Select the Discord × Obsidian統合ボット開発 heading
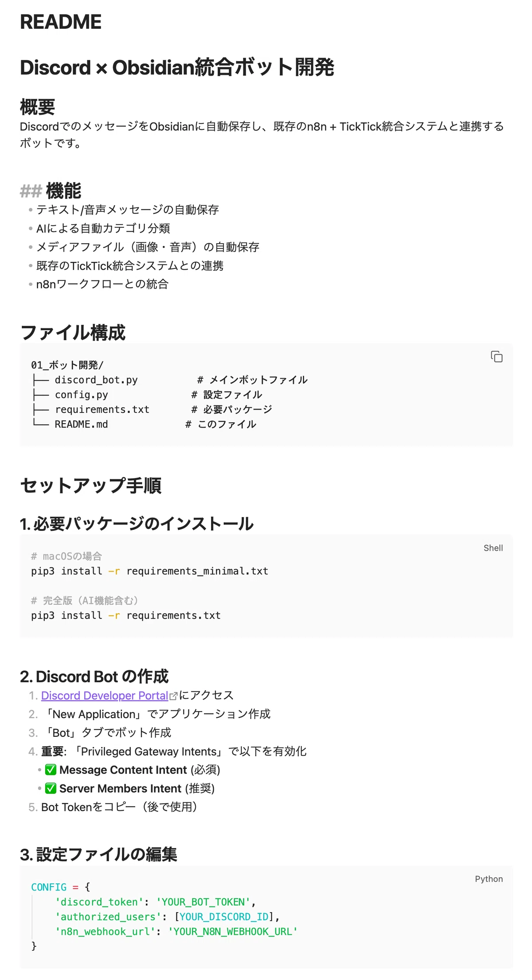This screenshot has width=532, height=980. point(177,67)
